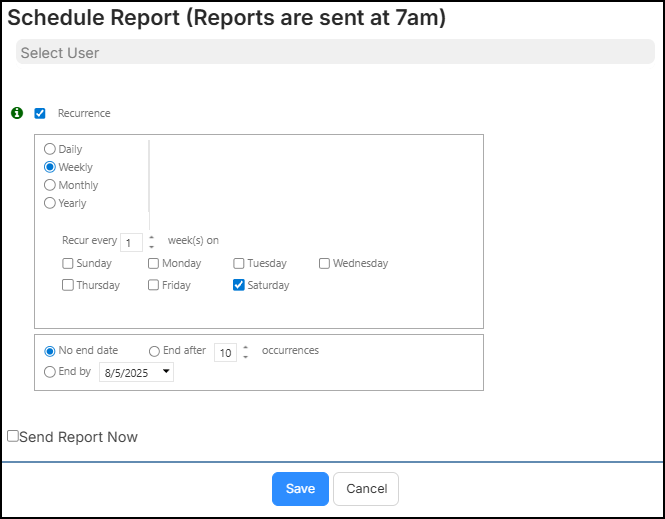This screenshot has width=665, height=519.
Task: Open the End by date dropdown
Action: point(166,371)
